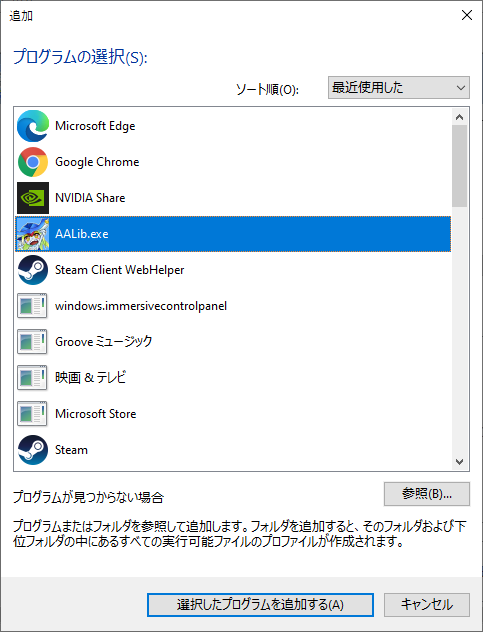Click the list scrollbar up arrow
Screen dimensions: 483x632
460,117
